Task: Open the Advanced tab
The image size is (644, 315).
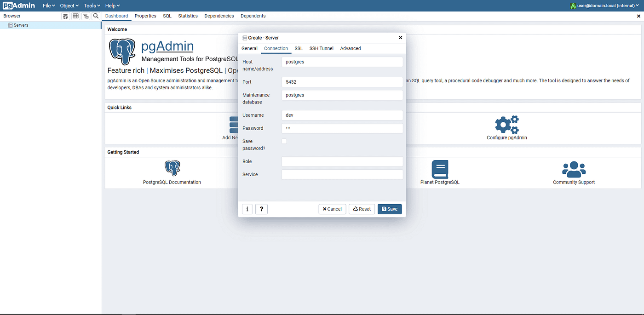Action: (x=350, y=48)
